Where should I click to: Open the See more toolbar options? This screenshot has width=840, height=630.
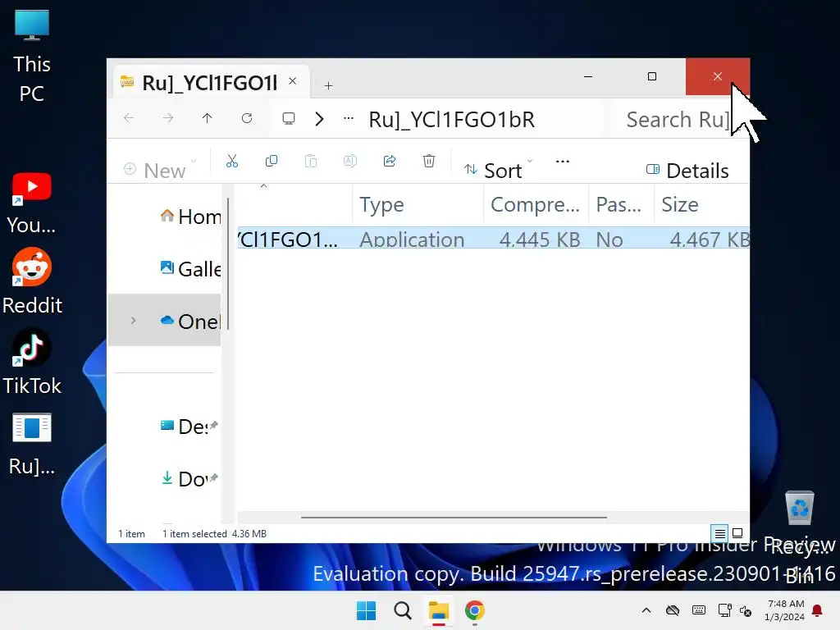click(x=563, y=161)
